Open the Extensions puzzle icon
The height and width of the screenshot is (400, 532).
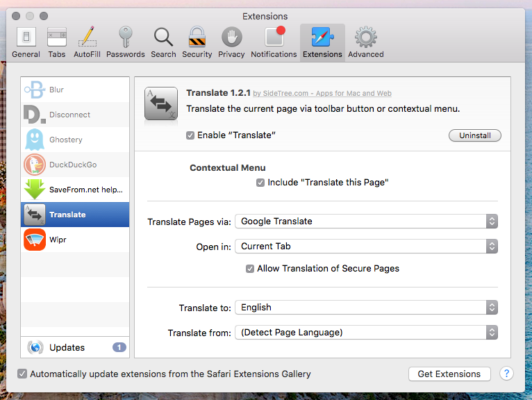pyautogui.click(x=322, y=37)
